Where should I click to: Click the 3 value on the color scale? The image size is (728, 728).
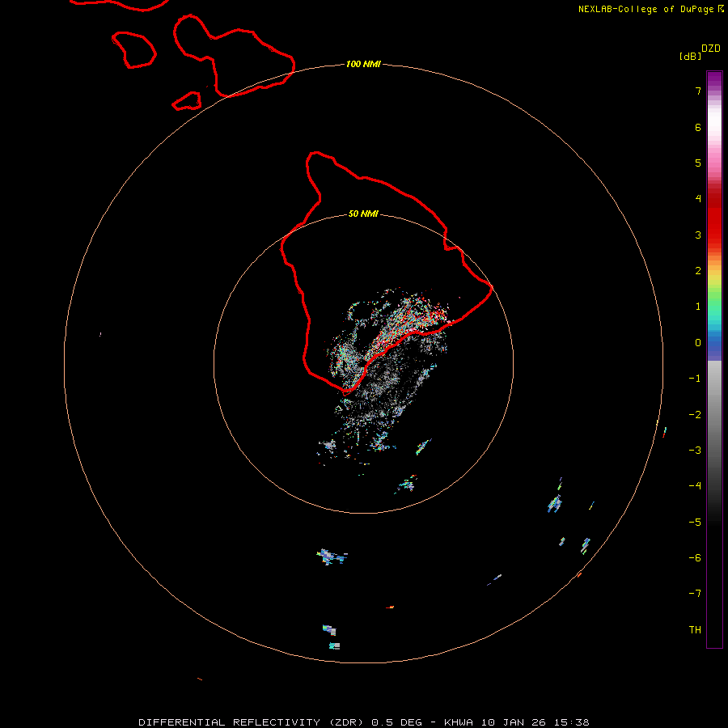698,235
